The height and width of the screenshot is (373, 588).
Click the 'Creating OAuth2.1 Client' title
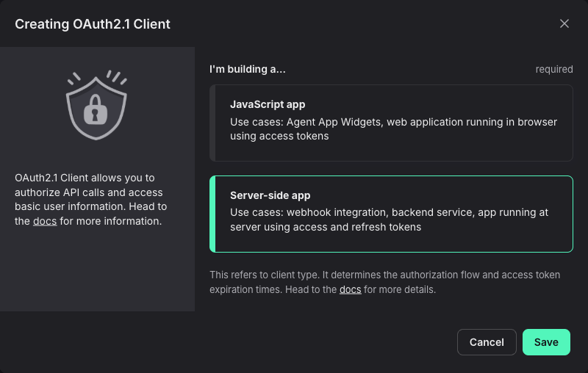point(93,24)
